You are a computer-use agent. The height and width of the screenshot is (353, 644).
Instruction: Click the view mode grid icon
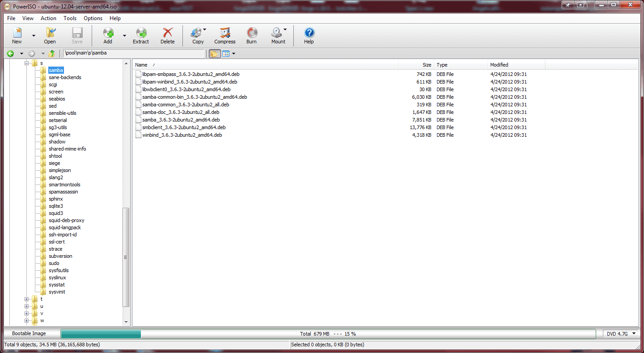click(226, 54)
